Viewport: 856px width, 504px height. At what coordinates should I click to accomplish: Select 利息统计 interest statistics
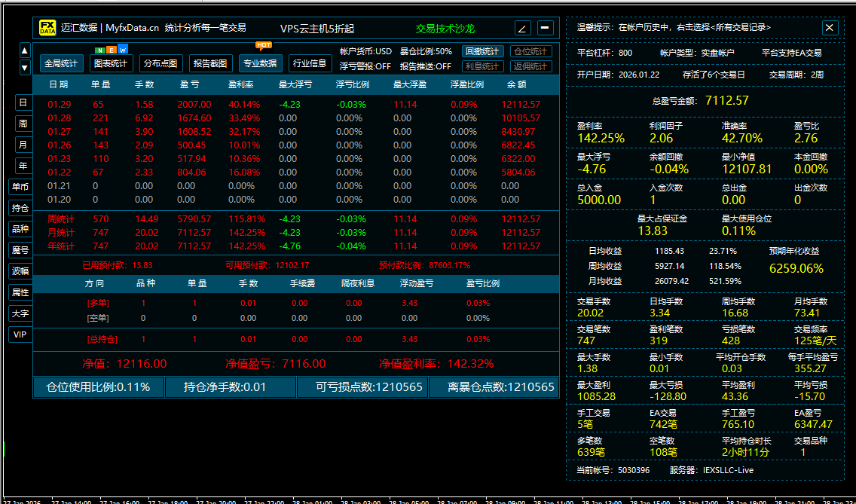point(483,66)
